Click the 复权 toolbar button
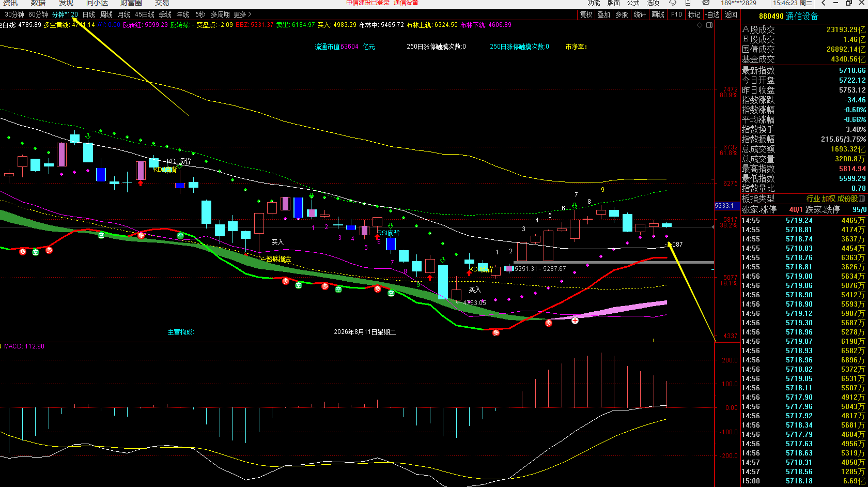This screenshot has height=487, width=868. [x=586, y=14]
